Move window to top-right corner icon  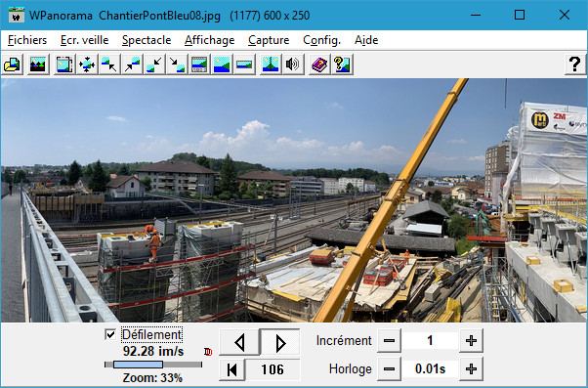(132, 65)
